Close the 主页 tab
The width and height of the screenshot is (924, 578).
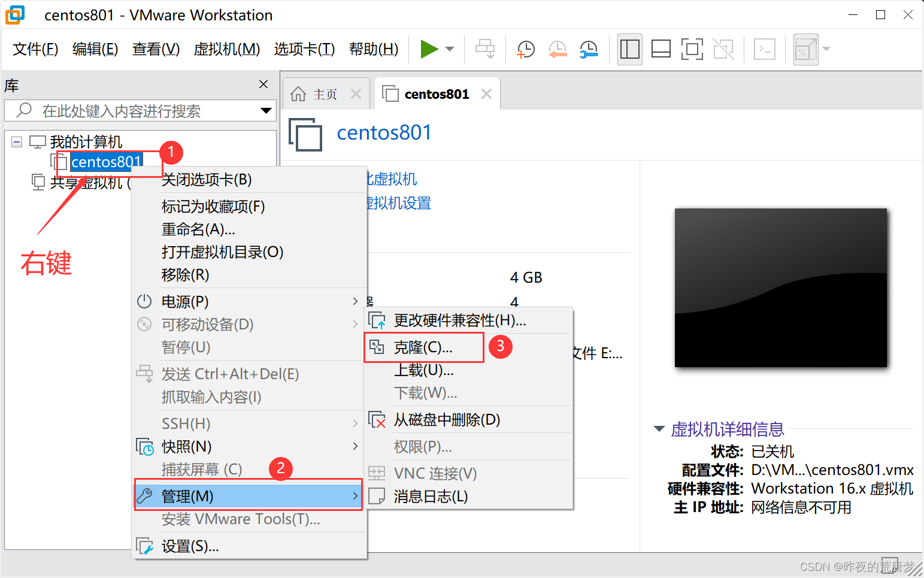(356, 94)
